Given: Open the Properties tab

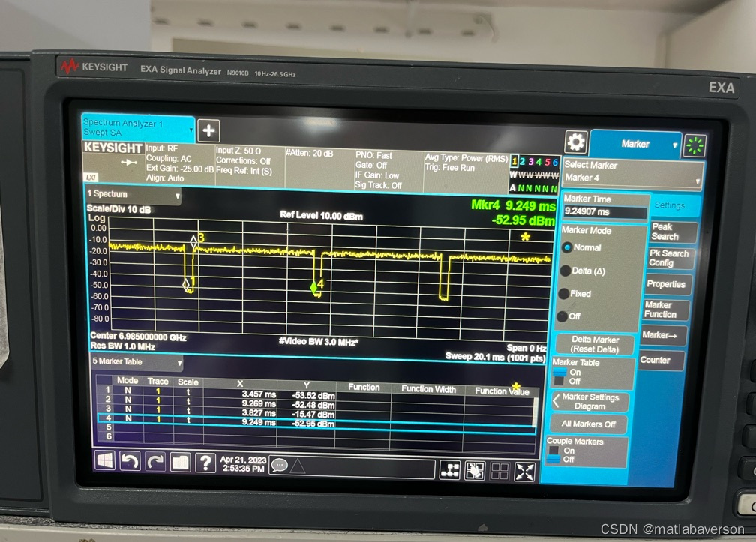Looking at the screenshot, I should point(667,284).
